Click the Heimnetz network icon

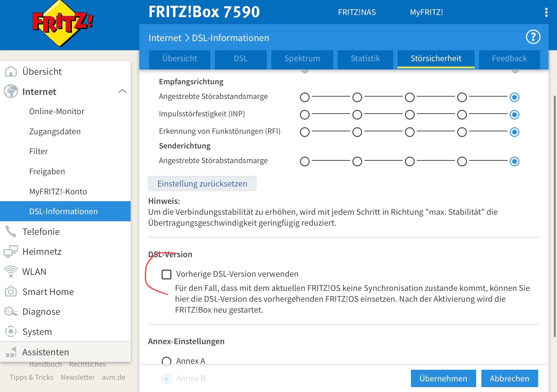coord(11,251)
